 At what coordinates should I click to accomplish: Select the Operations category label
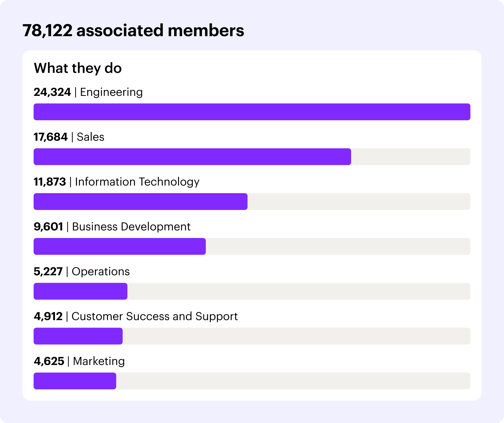pyautogui.click(x=101, y=272)
